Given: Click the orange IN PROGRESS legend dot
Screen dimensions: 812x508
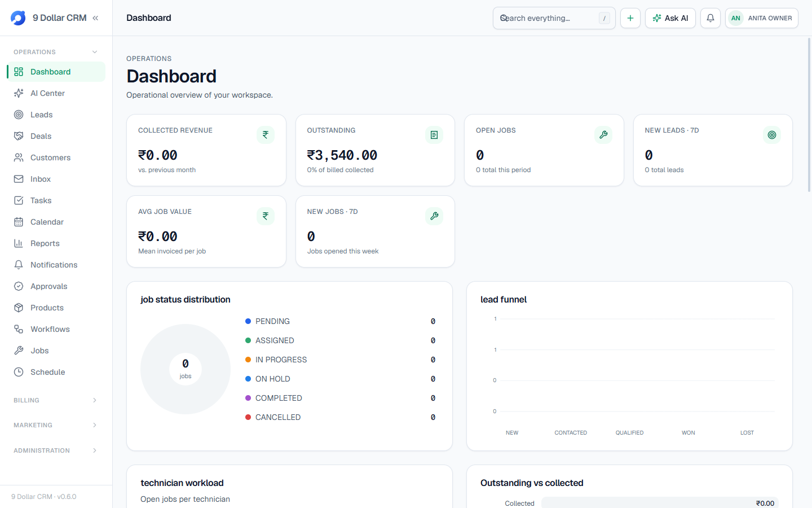Looking at the screenshot, I should pos(248,360).
